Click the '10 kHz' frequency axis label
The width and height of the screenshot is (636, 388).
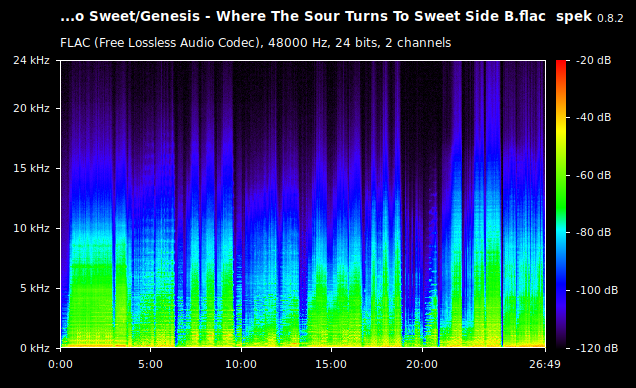pyautogui.click(x=31, y=228)
